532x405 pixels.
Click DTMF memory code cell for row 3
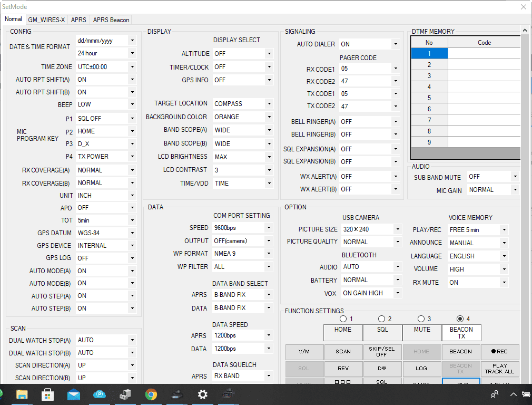coord(484,76)
